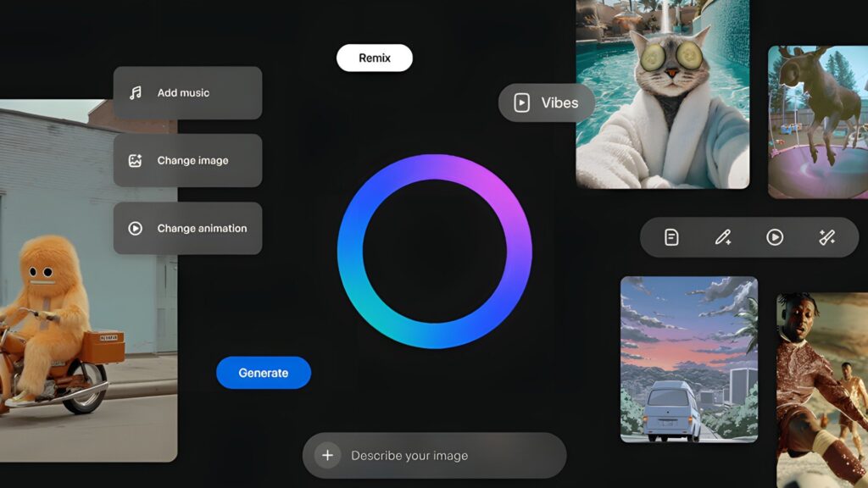Open the moose on trampoline thumbnail
The image size is (868, 488).
pos(817,121)
